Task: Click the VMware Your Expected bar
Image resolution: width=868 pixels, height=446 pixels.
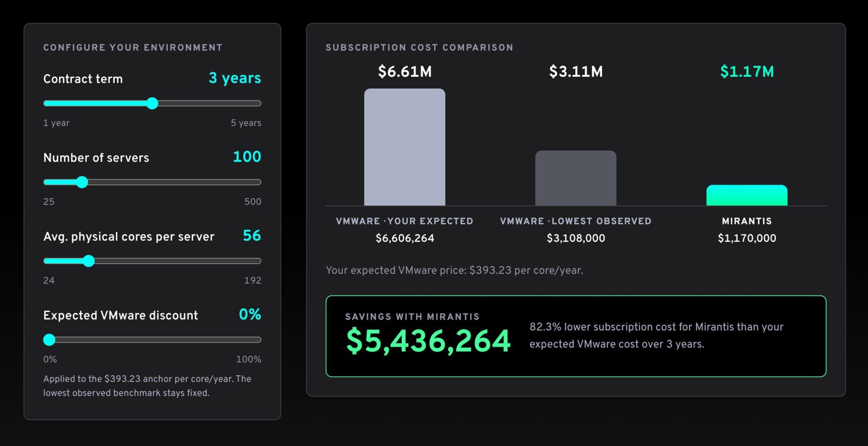Action: tap(404, 147)
